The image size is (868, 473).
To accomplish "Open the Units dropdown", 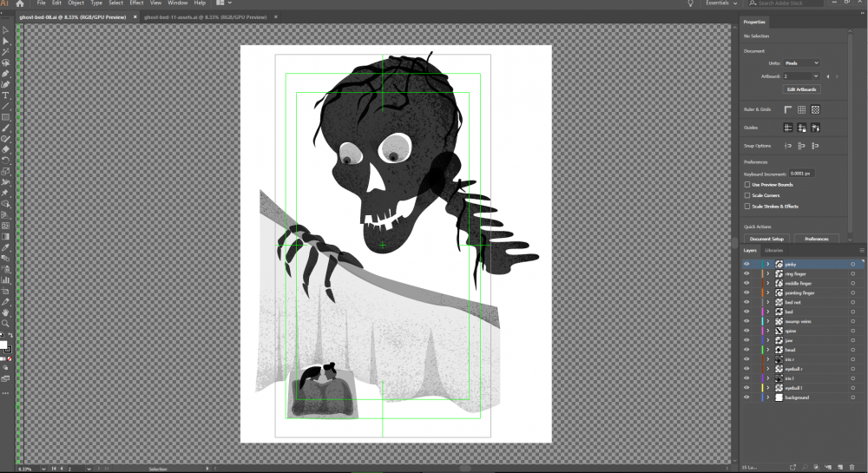I will click(802, 63).
